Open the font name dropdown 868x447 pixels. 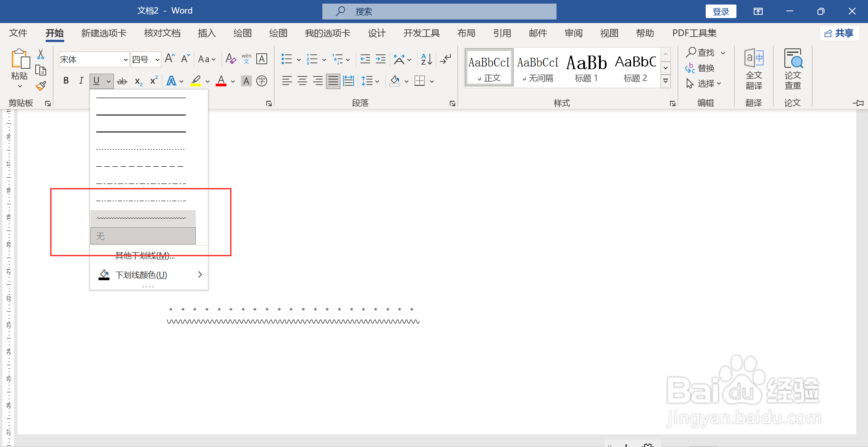pos(126,60)
